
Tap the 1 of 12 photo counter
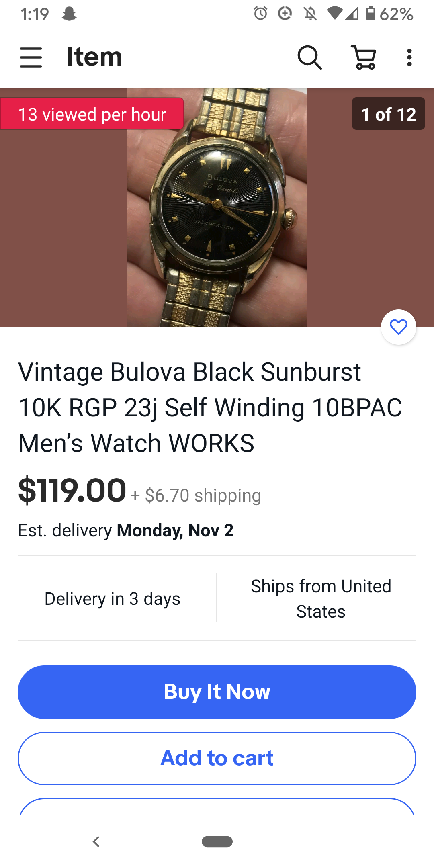point(389,114)
